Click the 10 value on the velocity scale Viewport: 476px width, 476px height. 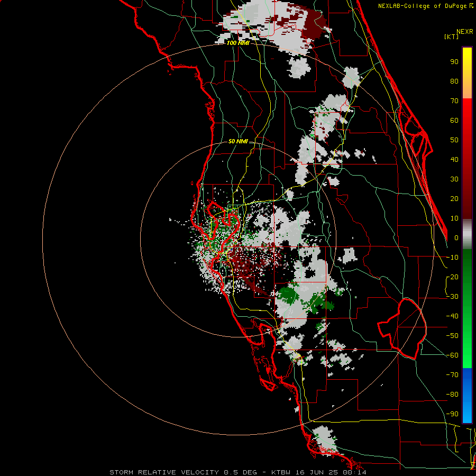point(454,218)
